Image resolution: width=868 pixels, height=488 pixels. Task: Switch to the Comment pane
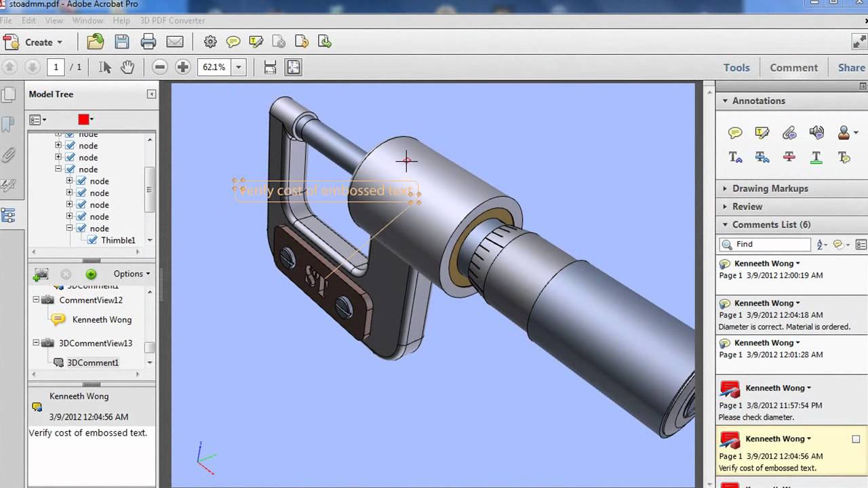pyautogui.click(x=793, y=68)
